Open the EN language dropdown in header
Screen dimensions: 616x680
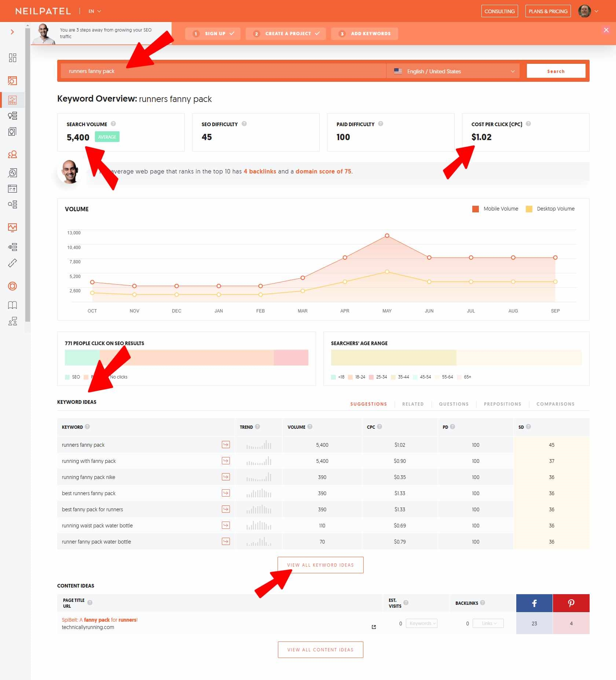click(95, 11)
